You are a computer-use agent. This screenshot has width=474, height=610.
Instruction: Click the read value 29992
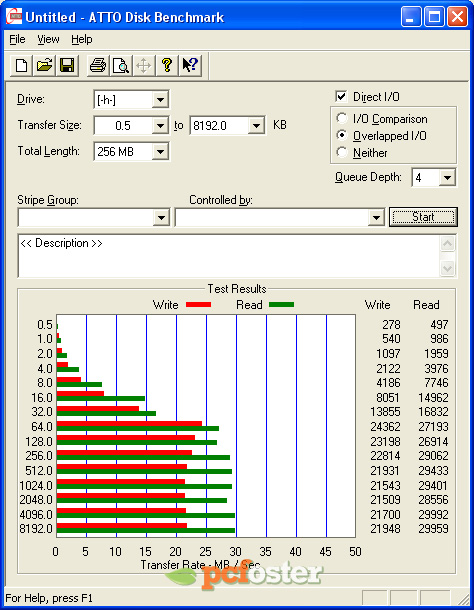point(434,515)
